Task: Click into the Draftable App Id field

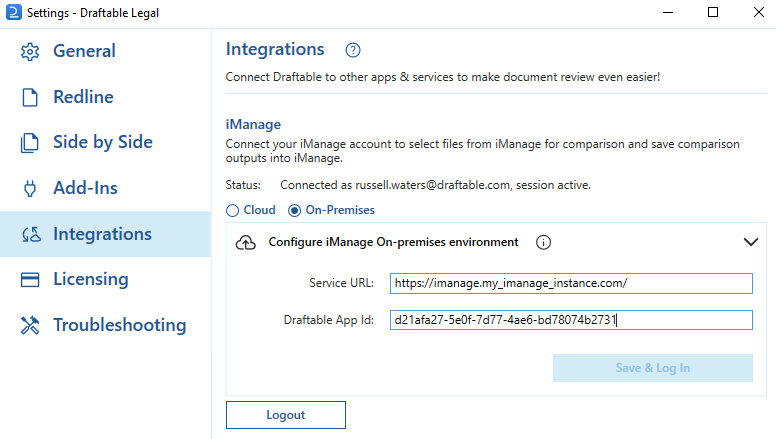Action: point(571,320)
